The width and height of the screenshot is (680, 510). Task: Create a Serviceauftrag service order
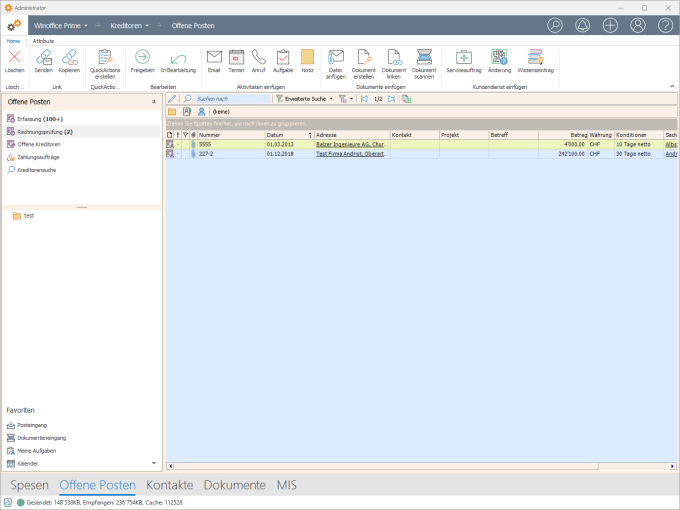(x=463, y=60)
